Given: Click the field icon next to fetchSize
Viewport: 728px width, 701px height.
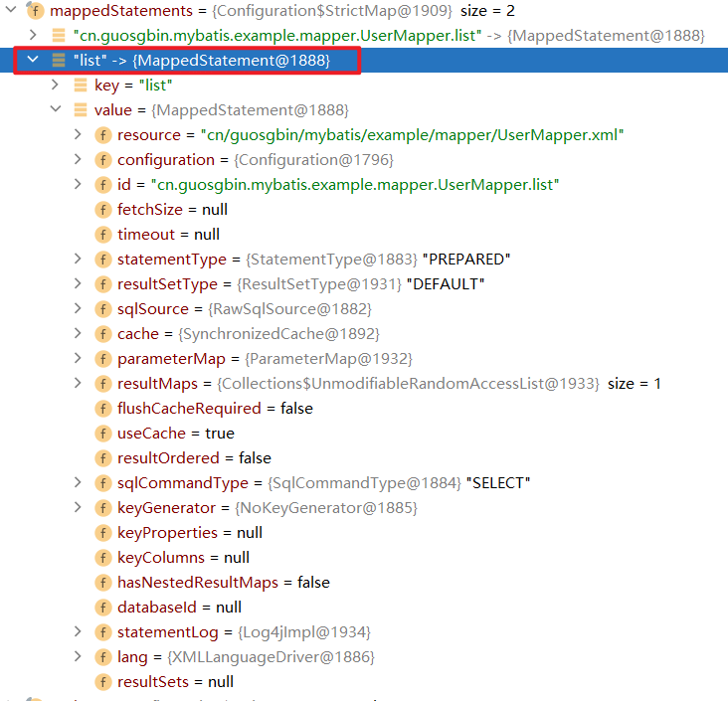Looking at the screenshot, I should (x=103, y=210).
